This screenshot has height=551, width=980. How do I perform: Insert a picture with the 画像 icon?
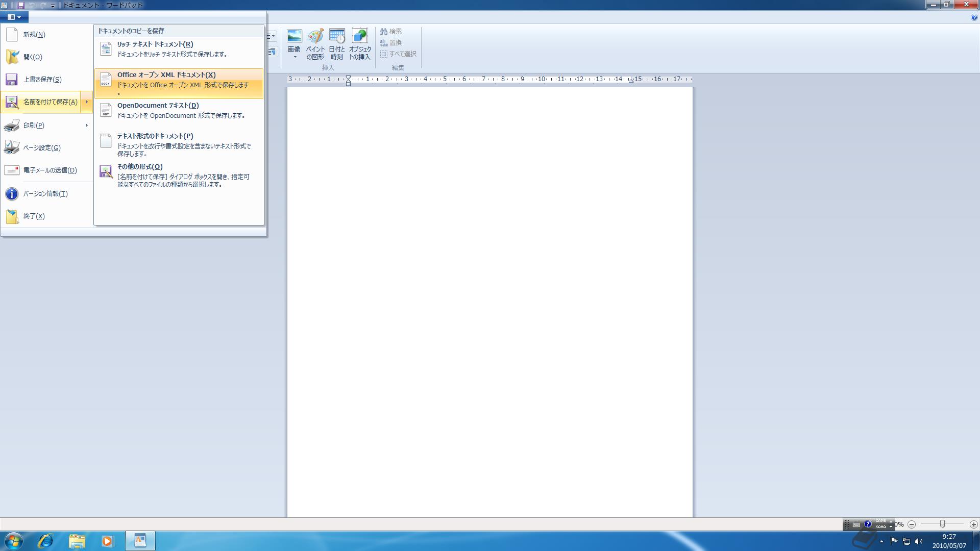(x=295, y=36)
